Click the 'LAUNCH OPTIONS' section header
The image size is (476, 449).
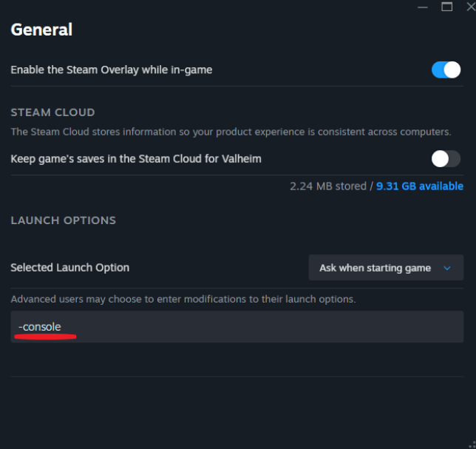pyautogui.click(x=63, y=220)
